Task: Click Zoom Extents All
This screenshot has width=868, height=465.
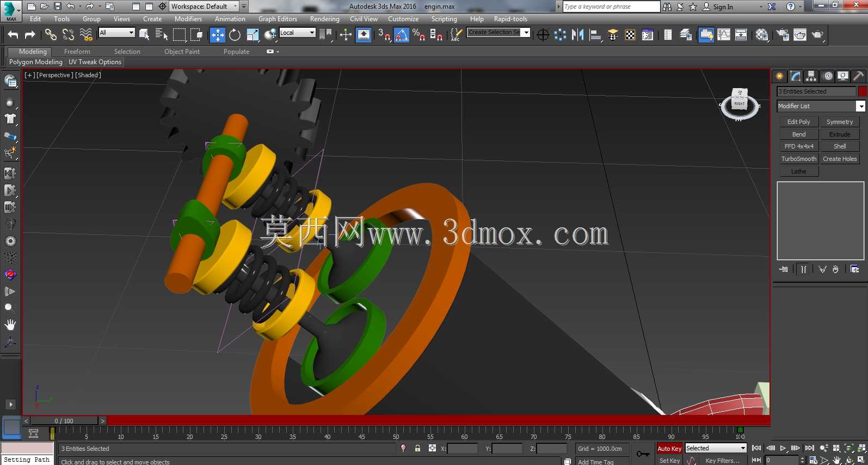Action: (x=860, y=448)
